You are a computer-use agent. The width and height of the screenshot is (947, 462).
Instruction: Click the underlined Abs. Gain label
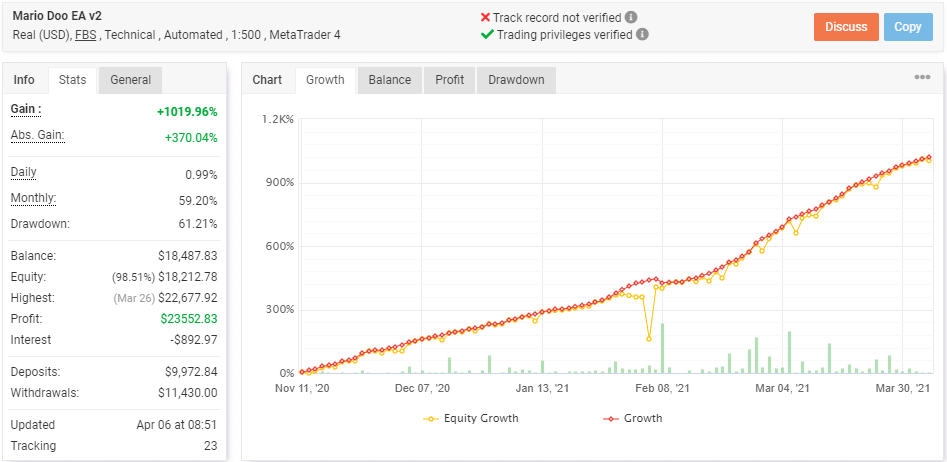click(37, 135)
